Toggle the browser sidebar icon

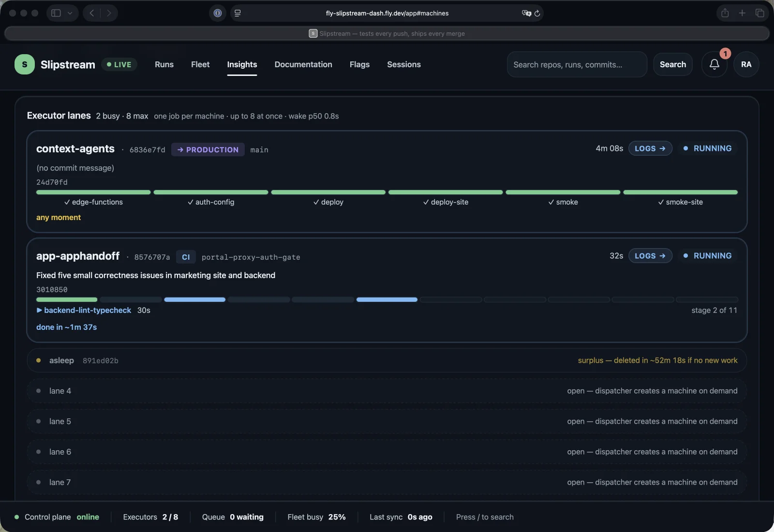(56, 13)
